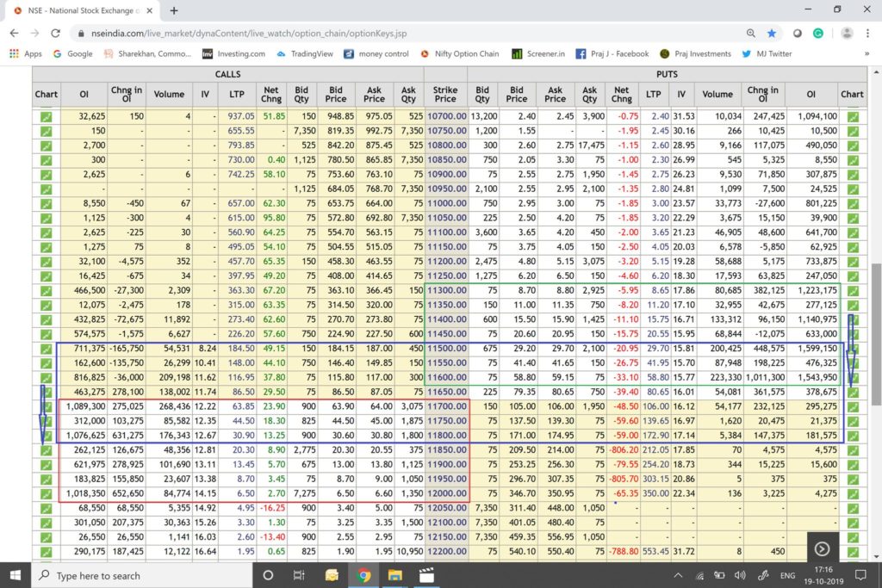Click the round next-arrow button at bottom right
This screenshot has width=882, height=588.
pyautogui.click(x=823, y=548)
